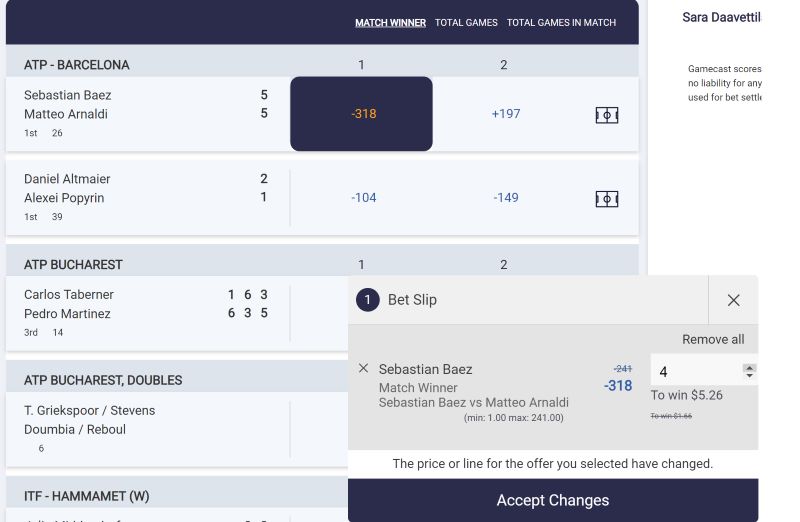Switch to the Match Winner tab
Image resolution: width=800 pixels, height=522 pixels.
tap(390, 22)
